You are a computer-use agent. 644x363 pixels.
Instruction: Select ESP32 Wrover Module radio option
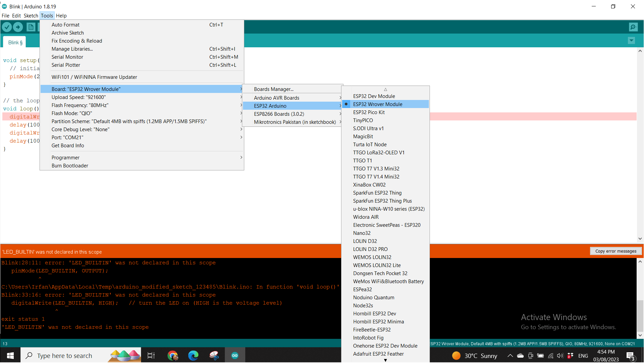385,104
